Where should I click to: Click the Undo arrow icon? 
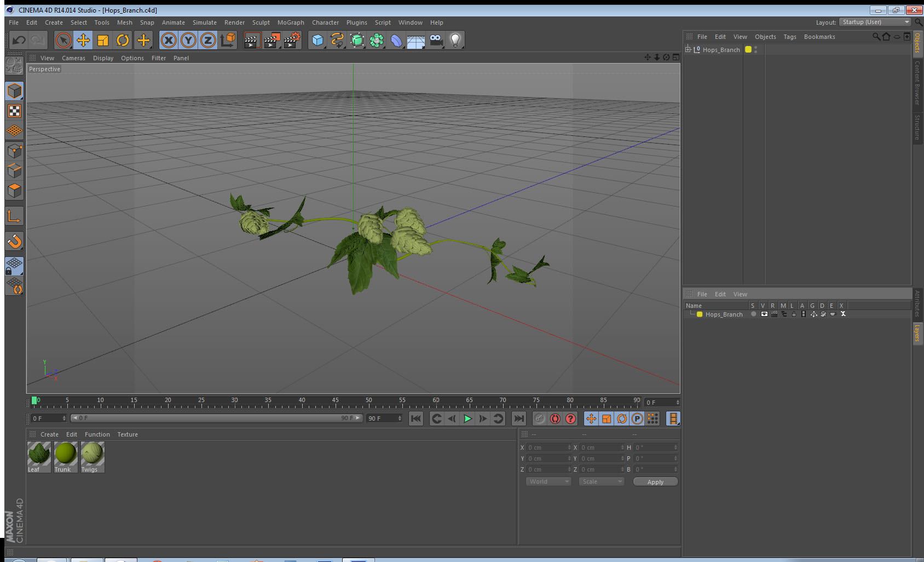[x=19, y=40]
